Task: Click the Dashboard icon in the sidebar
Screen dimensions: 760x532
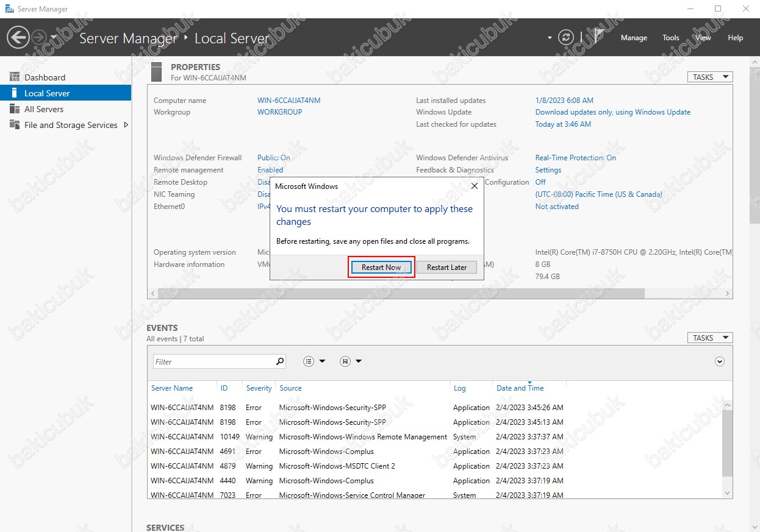Action: (x=15, y=77)
